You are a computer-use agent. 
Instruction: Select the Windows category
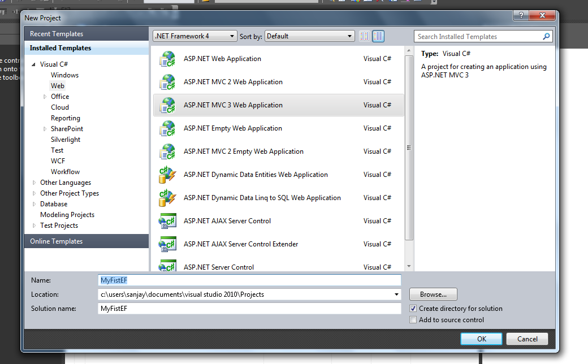tap(65, 75)
